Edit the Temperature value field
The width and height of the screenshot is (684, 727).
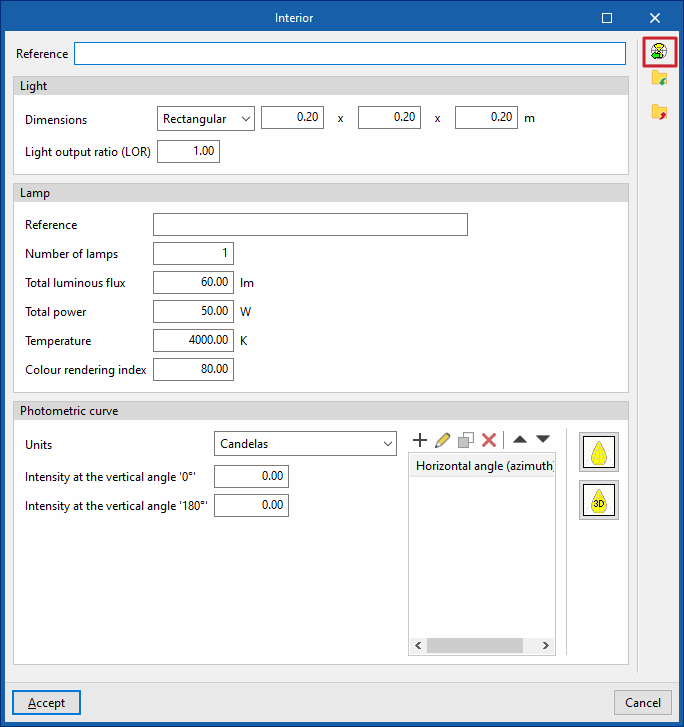[x=193, y=340]
